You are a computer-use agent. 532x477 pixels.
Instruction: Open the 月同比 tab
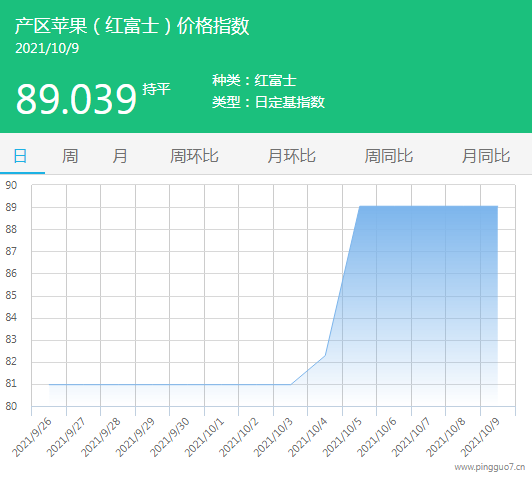coord(486,156)
